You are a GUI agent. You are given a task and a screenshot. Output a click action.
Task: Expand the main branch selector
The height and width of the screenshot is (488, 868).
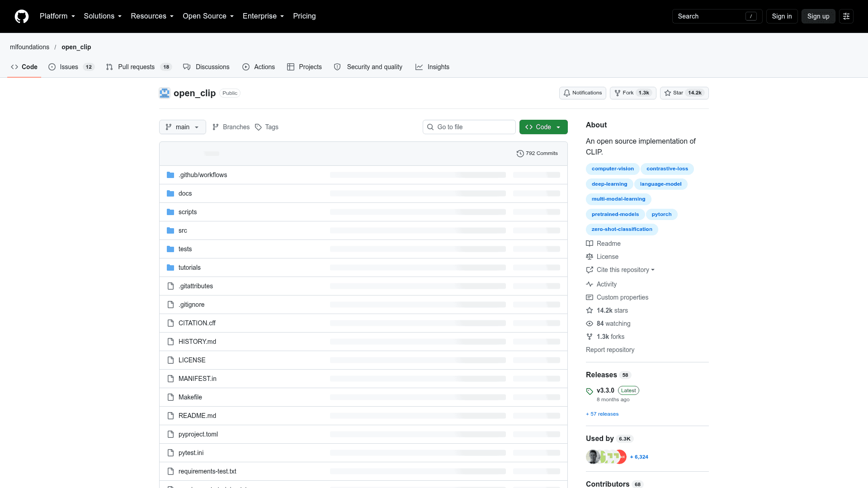(x=183, y=127)
